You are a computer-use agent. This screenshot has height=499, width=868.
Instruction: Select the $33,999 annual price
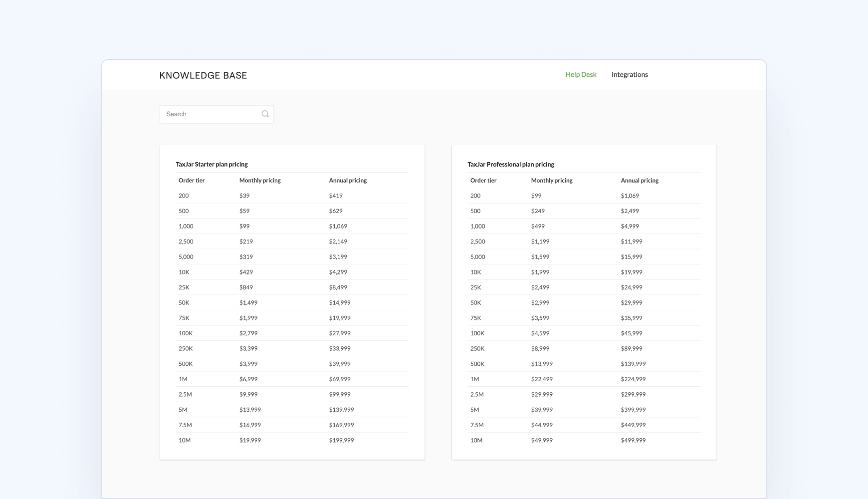click(x=340, y=349)
